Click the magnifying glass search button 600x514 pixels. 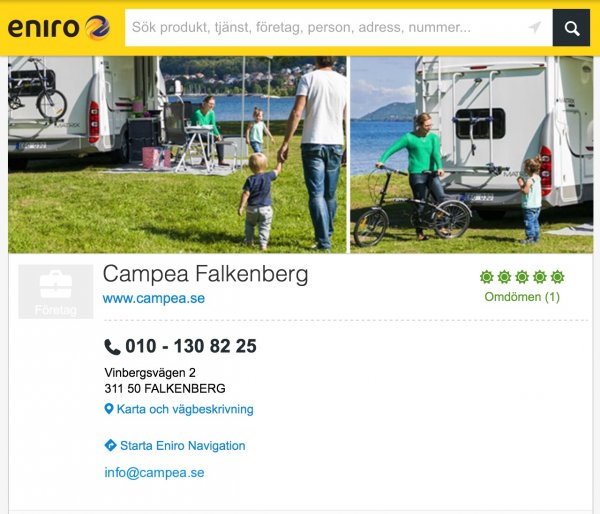click(571, 28)
